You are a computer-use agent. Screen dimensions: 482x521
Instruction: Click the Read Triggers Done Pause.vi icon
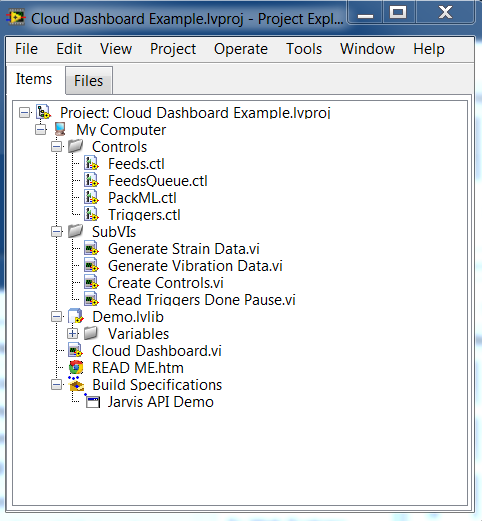tap(91, 299)
